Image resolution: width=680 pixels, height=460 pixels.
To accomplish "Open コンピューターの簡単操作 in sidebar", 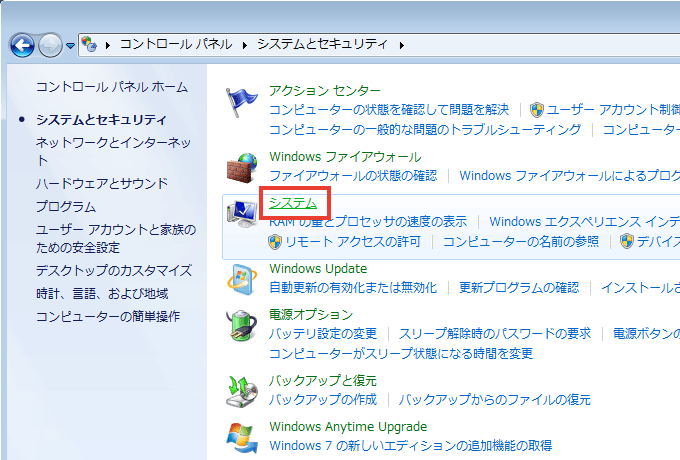I will coord(108,316).
